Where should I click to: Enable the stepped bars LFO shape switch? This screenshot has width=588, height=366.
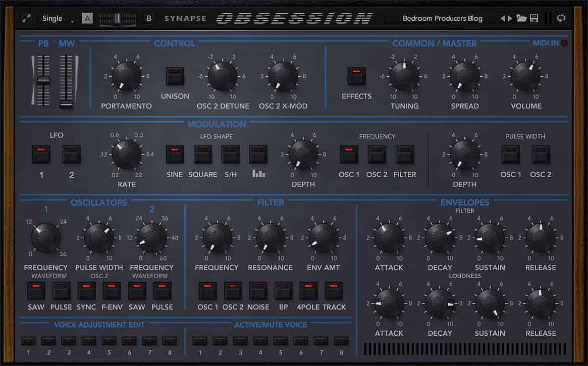click(x=258, y=154)
